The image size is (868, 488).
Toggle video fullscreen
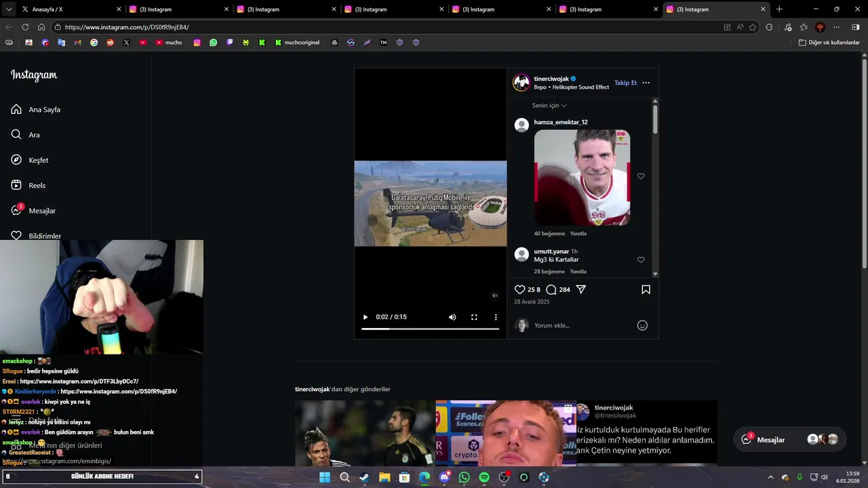(474, 317)
